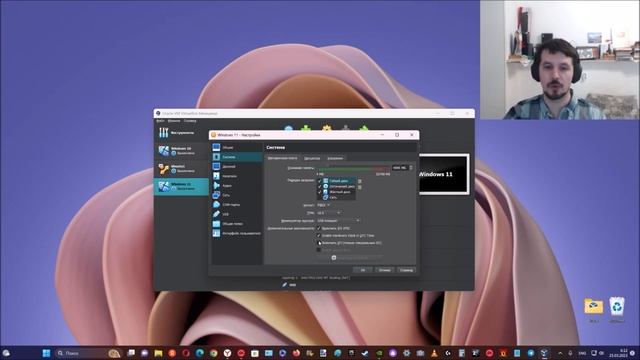
Task: Toggle Floppy disk in boot order
Action: tap(320, 180)
